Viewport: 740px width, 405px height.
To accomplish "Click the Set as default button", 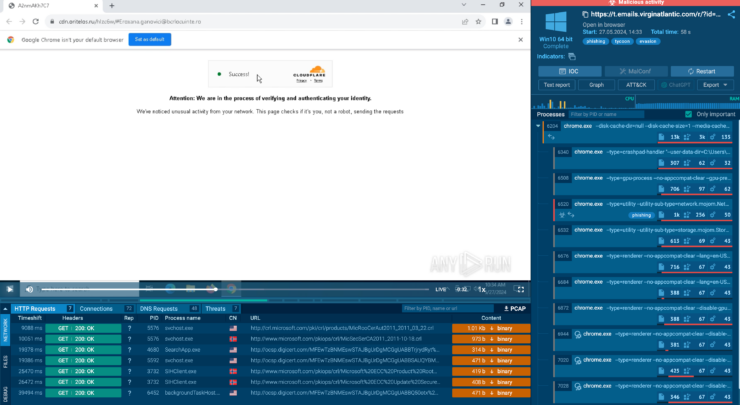I will tap(150, 39).
